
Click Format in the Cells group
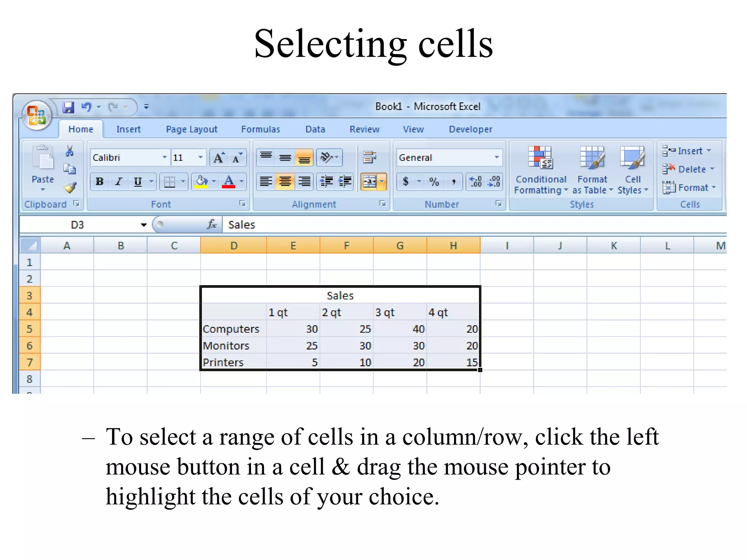(x=689, y=188)
